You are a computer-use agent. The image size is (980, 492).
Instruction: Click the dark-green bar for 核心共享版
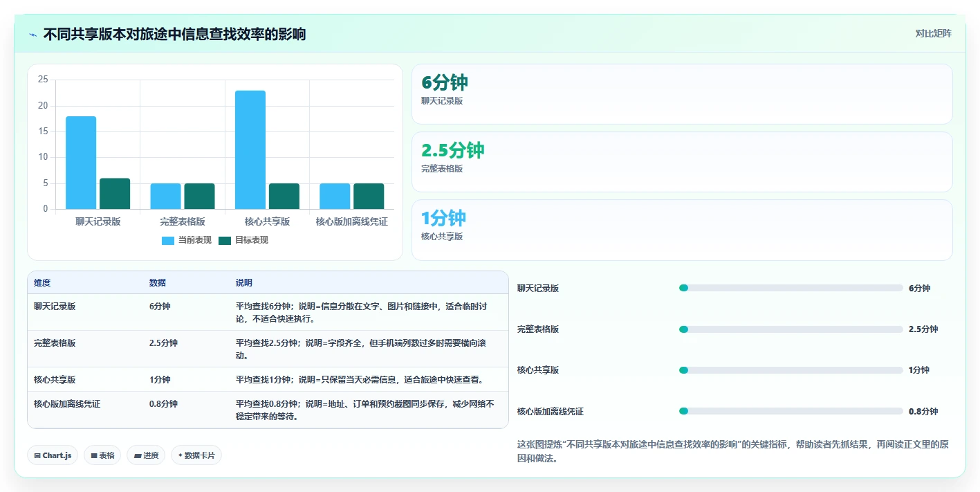tap(284, 197)
